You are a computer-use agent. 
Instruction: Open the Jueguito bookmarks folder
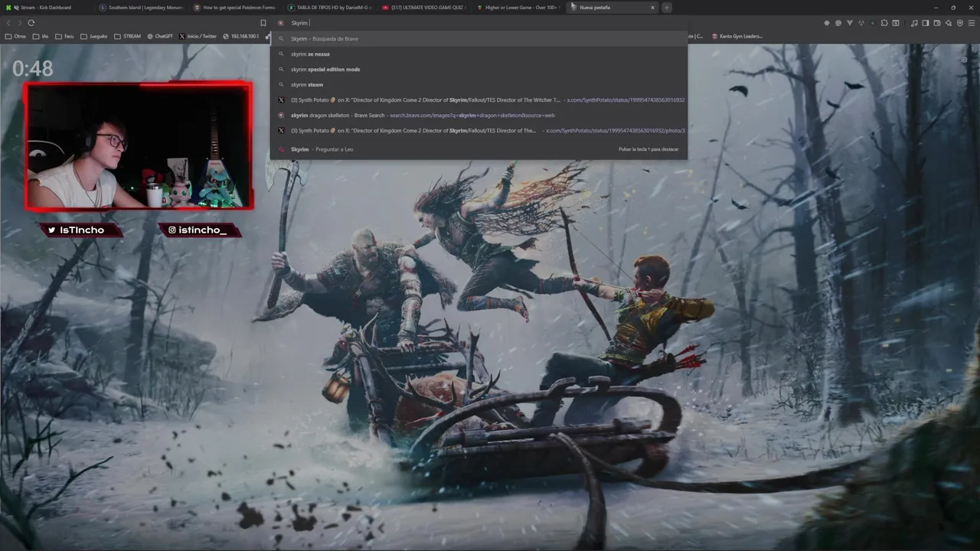[x=94, y=36]
